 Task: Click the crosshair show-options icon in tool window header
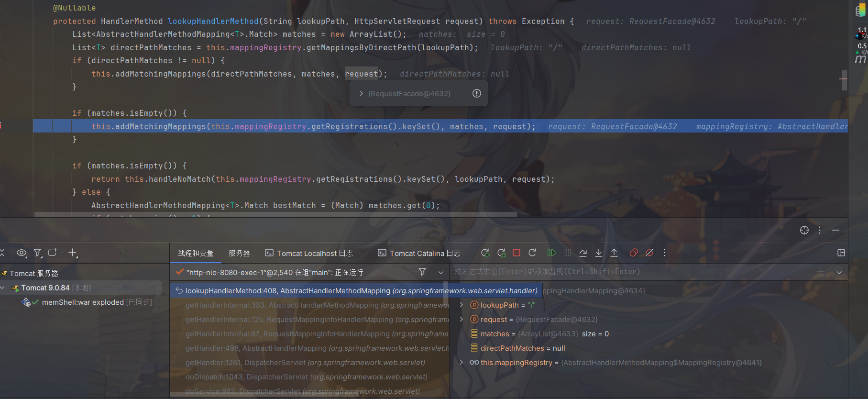(x=804, y=230)
